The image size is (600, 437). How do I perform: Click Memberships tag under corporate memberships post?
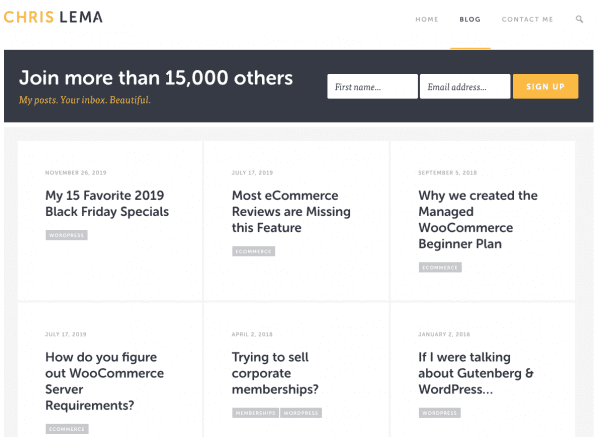255,413
